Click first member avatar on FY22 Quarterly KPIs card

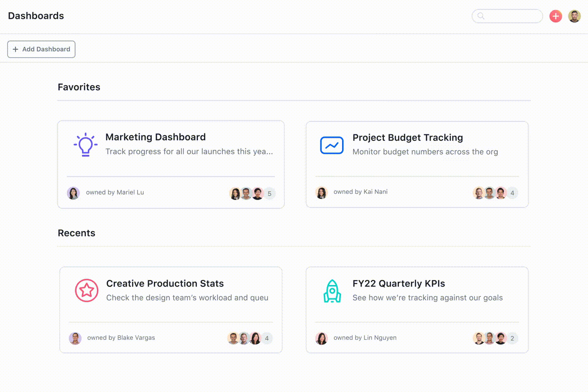[x=479, y=339]
